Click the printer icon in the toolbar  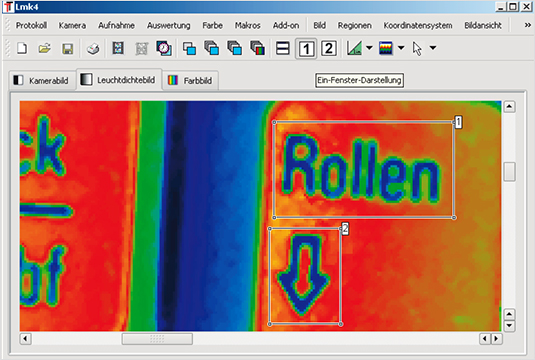(x=93, y=48)
